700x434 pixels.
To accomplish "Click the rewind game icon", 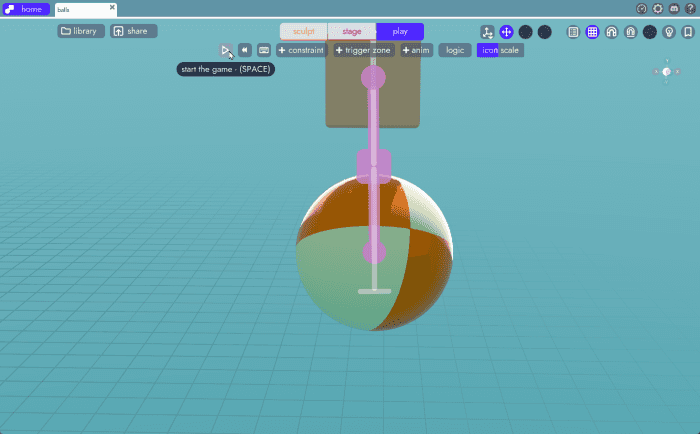I will pos(244,50).
